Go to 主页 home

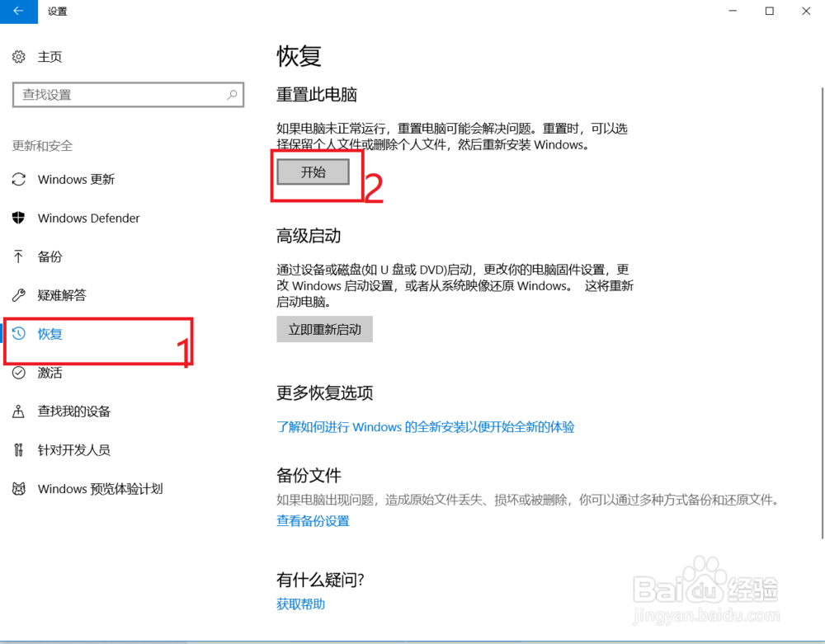pyautogui.click(x=50, y=57)
